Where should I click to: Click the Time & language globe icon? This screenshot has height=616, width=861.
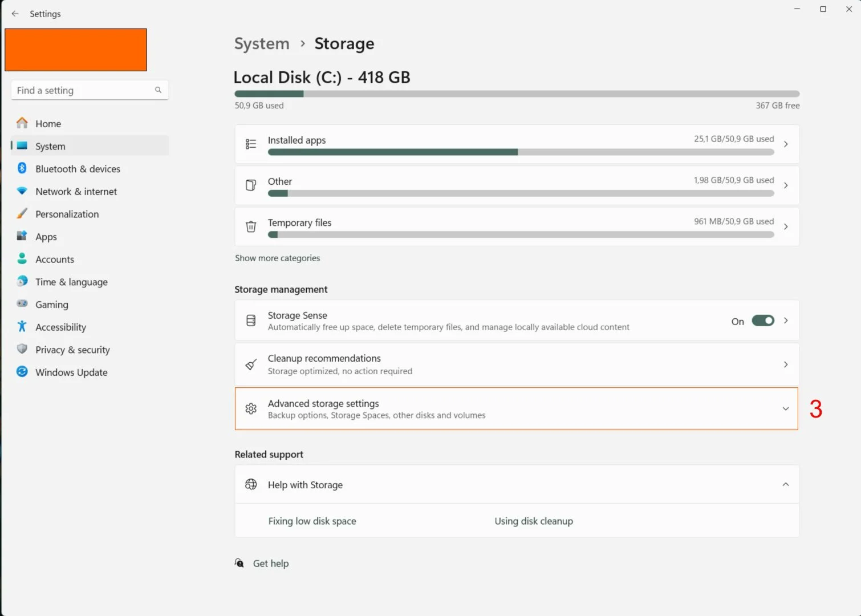coord(22,281)
